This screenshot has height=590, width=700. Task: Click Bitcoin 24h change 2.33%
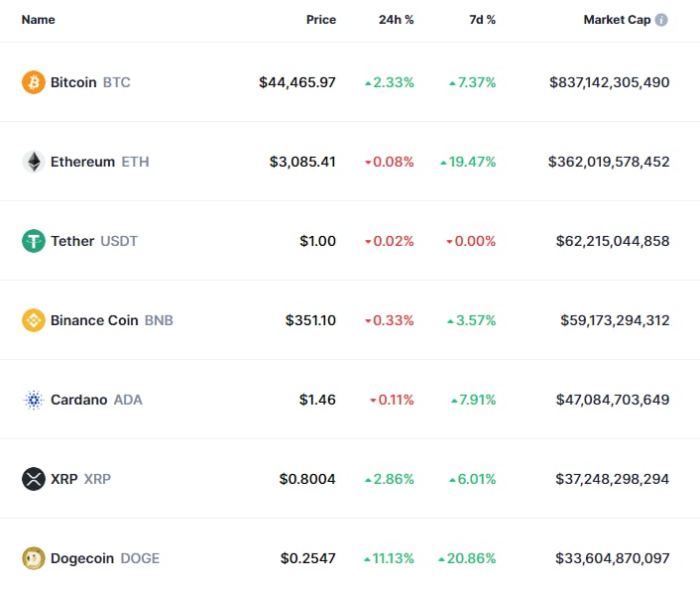click(x=390, y=82)
